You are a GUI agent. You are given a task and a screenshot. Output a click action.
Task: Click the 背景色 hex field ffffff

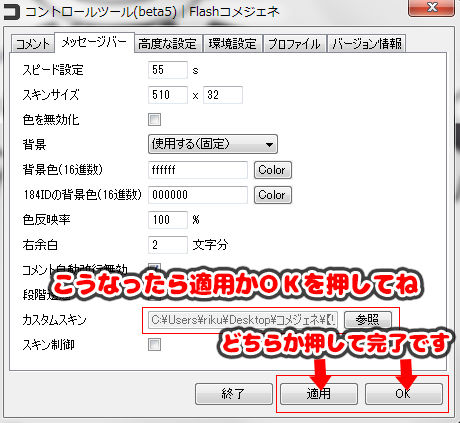tap(198, 170)
